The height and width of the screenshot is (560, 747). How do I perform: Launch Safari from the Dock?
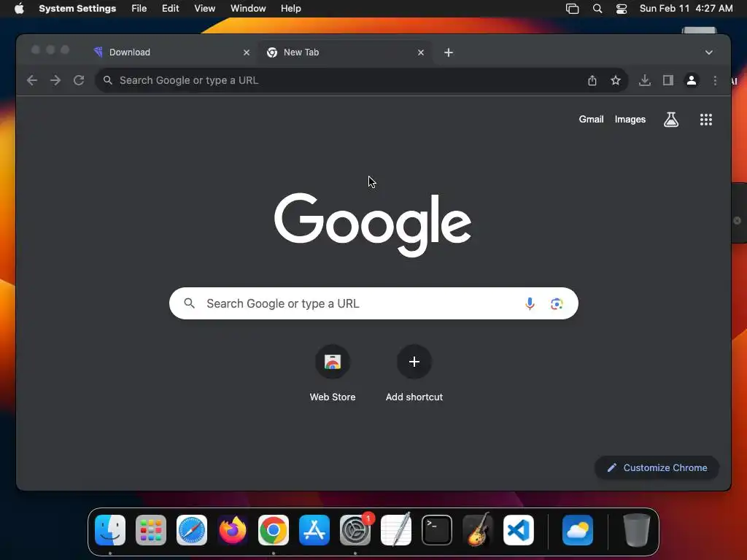(192, 530)
